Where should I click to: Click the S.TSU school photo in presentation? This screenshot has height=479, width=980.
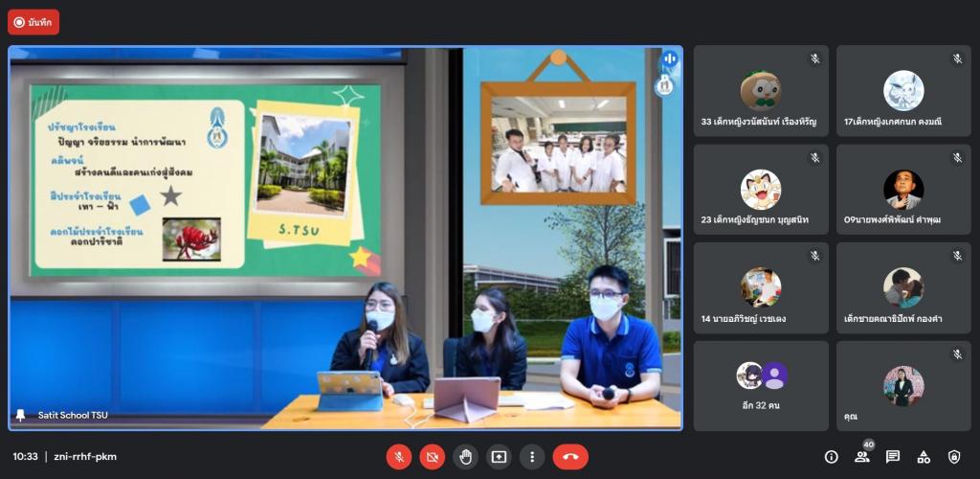(x=302, y=166)
